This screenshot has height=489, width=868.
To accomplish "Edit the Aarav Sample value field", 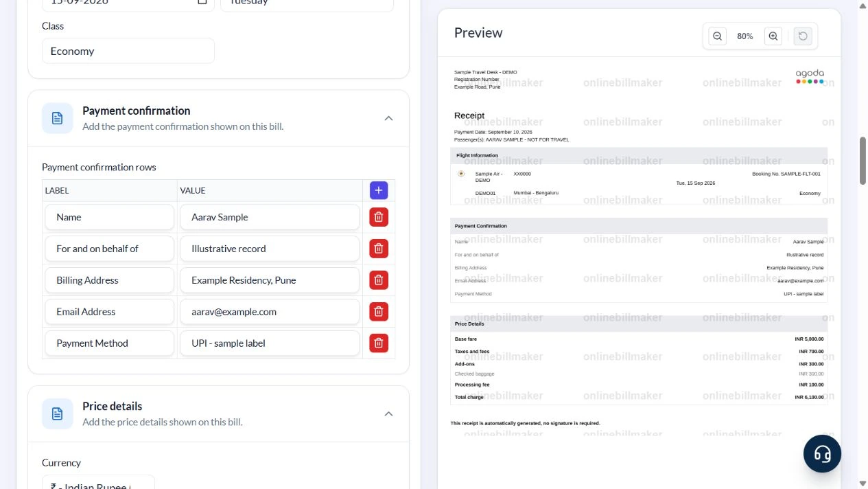I will (x=270, y=217).
